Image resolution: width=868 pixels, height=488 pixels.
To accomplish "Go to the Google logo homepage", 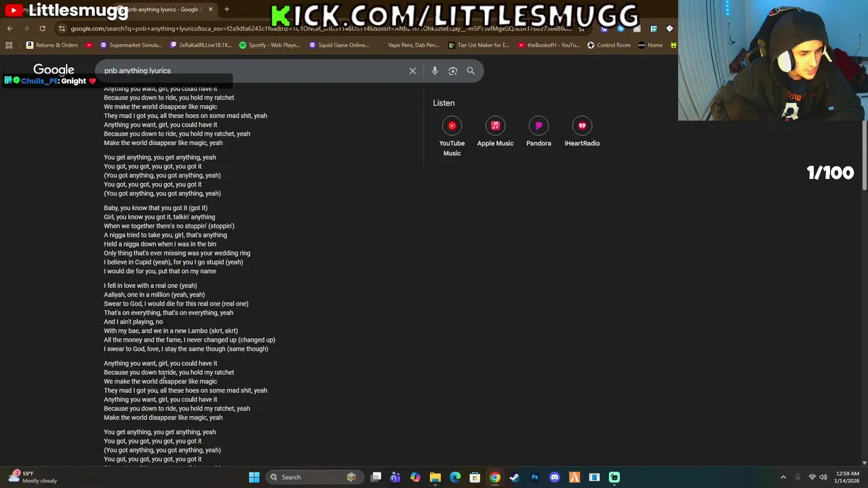I will 54,70.
